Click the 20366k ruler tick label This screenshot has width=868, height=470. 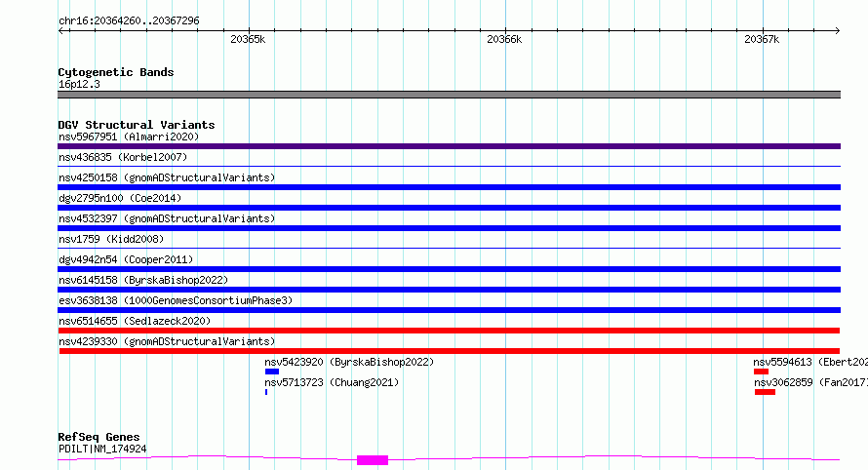pos(504,39)
